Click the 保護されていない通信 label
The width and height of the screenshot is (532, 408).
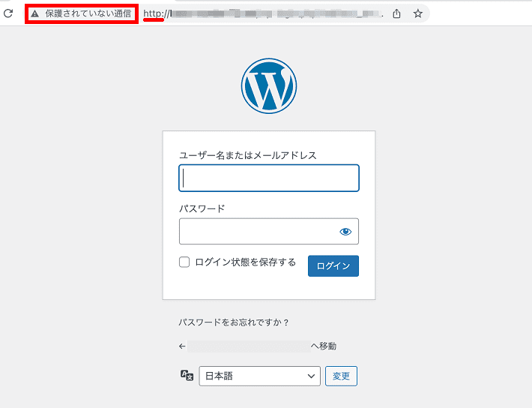point(88,13)
